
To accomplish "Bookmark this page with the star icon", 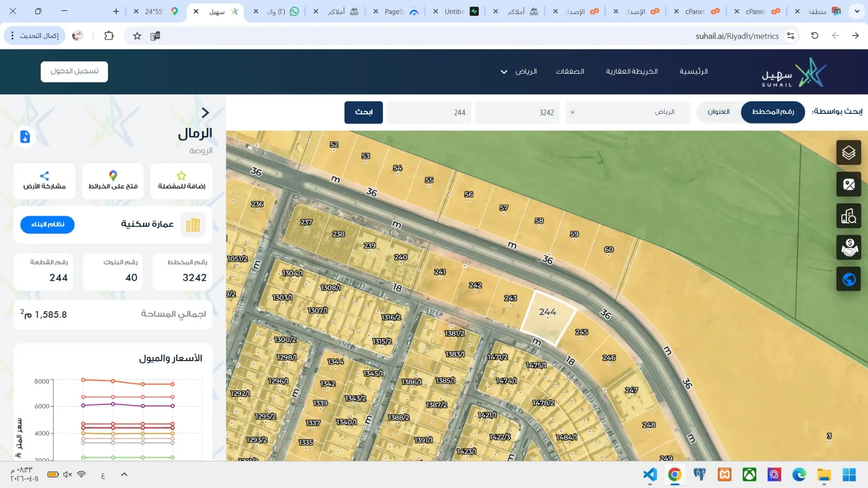I will tap(137, 36).
